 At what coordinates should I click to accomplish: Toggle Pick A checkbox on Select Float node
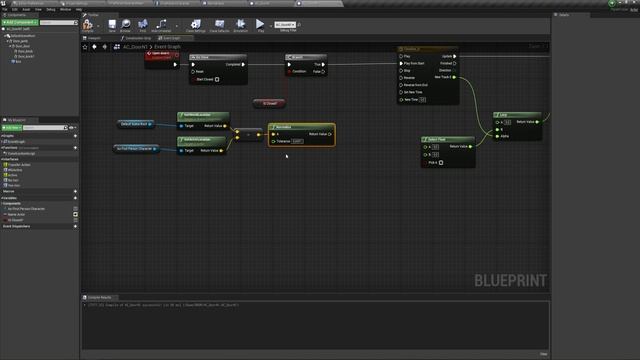pyautogui.click(x=441, y=163)
